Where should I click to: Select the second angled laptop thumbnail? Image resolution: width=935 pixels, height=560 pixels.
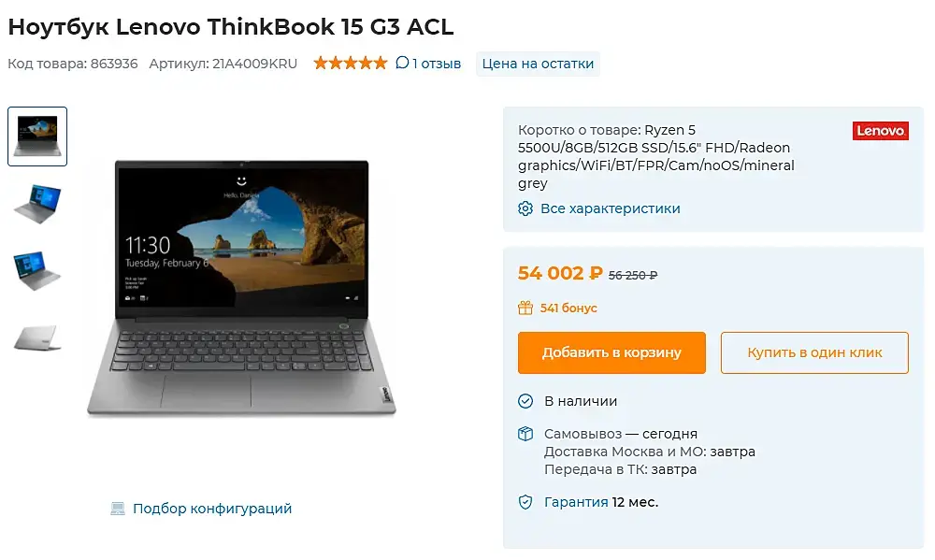coord(37,205)
